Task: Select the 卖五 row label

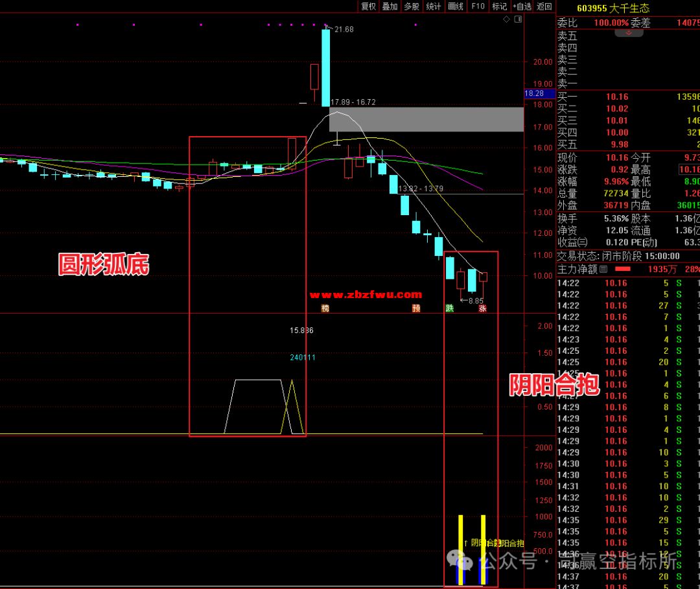Action: coord(567,36)
